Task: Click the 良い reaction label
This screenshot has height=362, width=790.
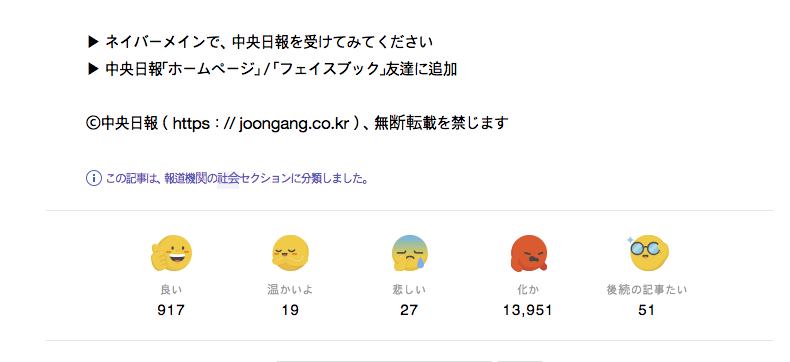Action: pyautogui.click(x=171, y=290)
